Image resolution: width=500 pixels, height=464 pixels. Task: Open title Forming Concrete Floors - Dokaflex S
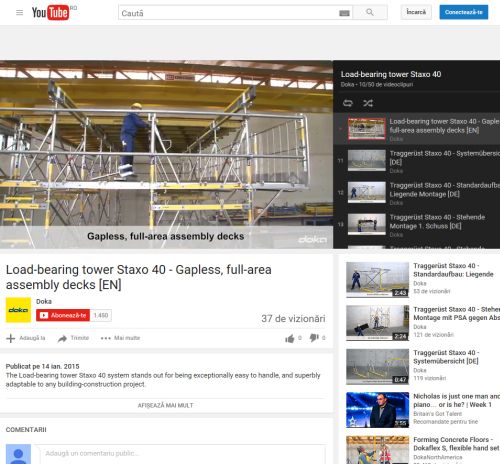click(x=457, y=444)
